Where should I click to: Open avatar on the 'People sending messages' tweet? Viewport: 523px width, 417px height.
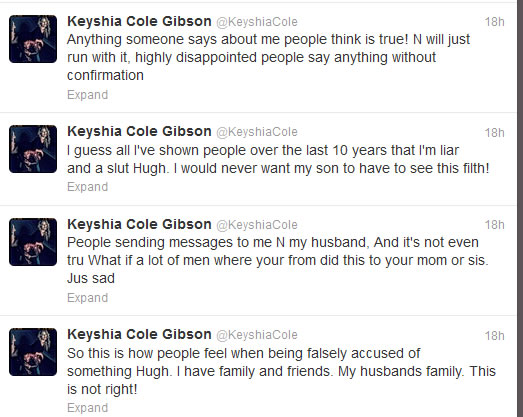pos(33,242)
